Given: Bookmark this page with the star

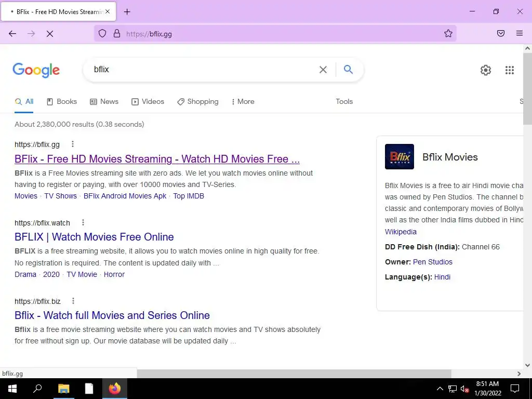Looking at the screenshot, I should click(x=448, y=33).
